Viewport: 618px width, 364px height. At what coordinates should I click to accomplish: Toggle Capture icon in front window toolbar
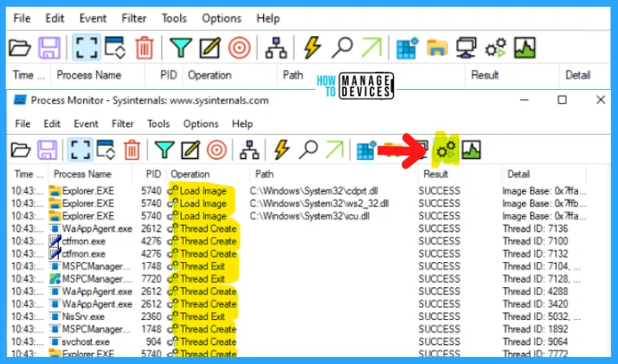point(80,150)
